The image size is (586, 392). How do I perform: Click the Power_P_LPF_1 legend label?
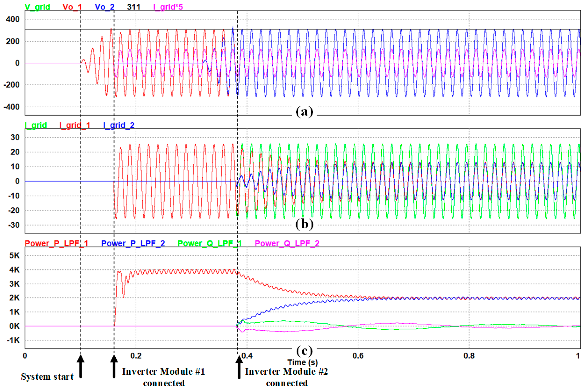pos(56,243)
